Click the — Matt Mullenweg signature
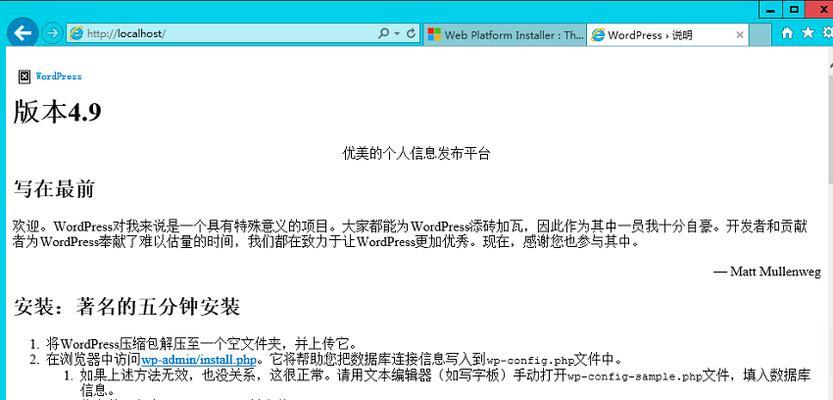 [767, 272]
